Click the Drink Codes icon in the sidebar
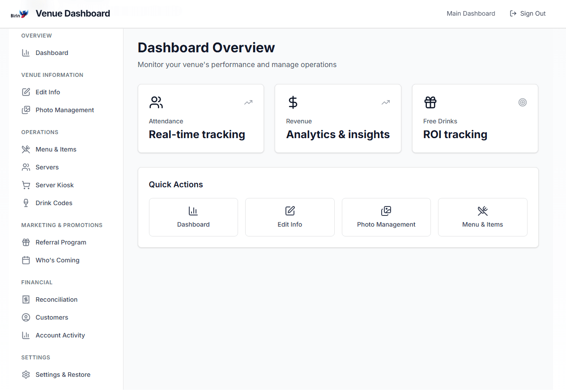The width and height of the screenshot is (566, 392). 26,203
